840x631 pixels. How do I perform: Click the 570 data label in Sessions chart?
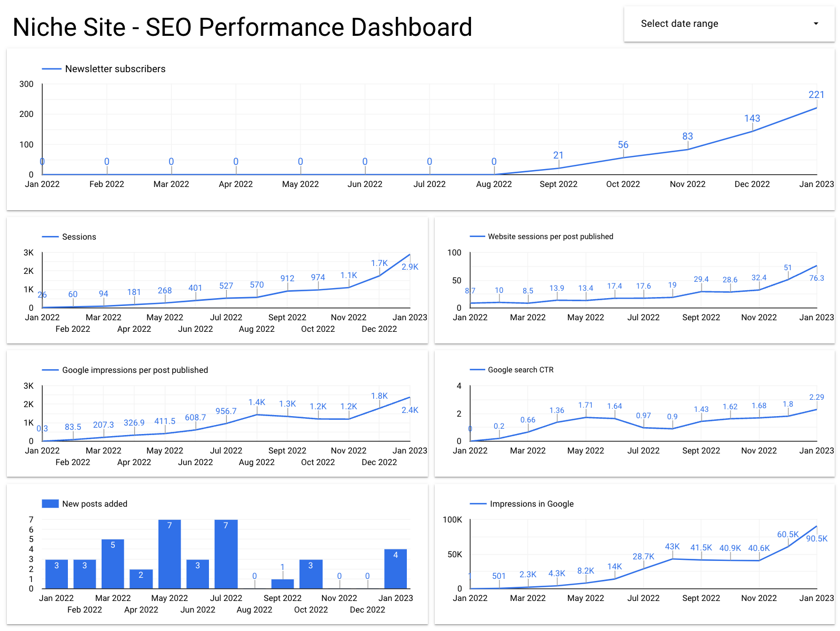point(257,285)
